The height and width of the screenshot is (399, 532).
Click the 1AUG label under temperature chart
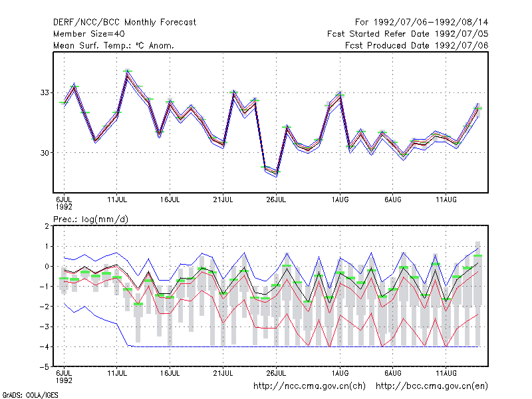pyautogui.click(x=340, y=200)
